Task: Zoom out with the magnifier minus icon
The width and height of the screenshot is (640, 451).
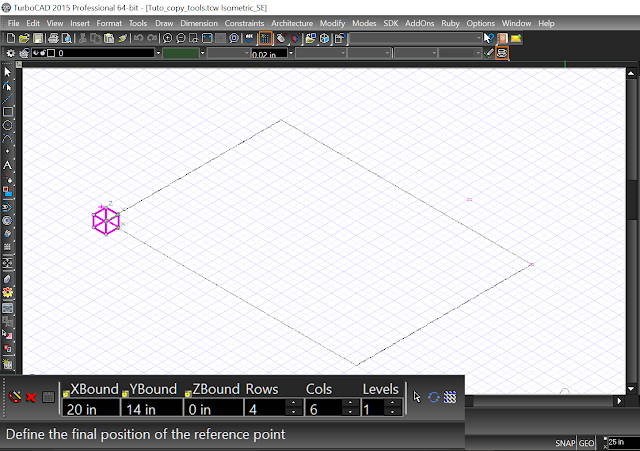Action: coord(180,38)
